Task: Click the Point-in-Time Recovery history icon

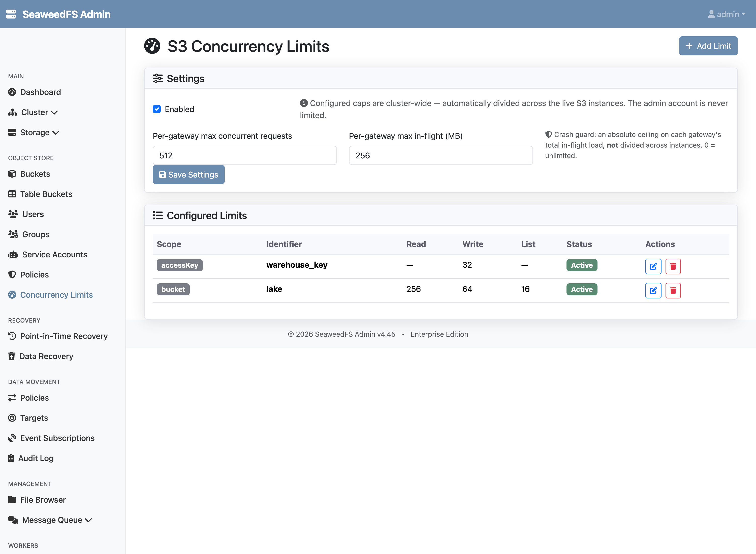Action: 12,336
